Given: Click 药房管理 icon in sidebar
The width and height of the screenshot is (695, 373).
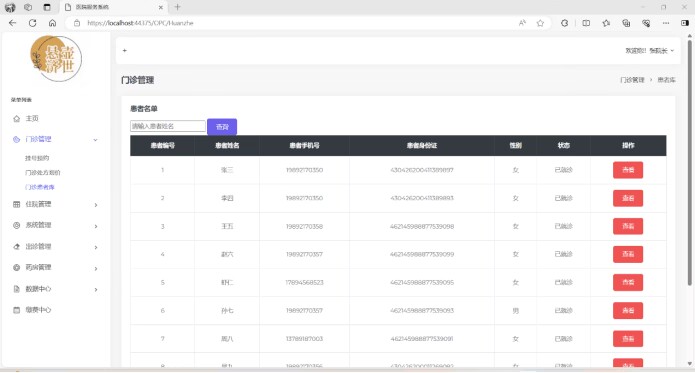Looking at the screenshot, I should (16, 268).
